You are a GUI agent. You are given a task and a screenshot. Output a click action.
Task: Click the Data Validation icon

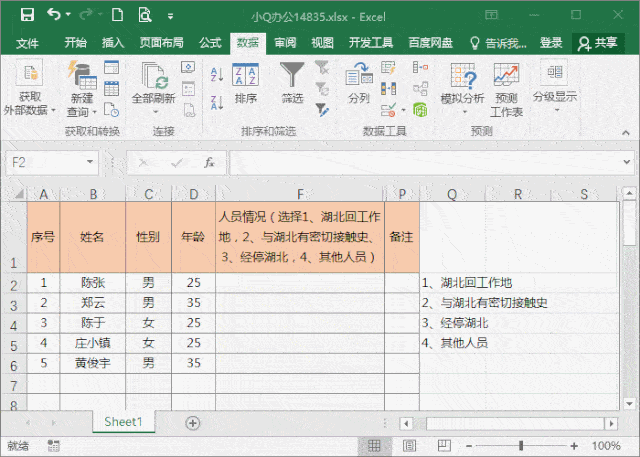[388, 110]
